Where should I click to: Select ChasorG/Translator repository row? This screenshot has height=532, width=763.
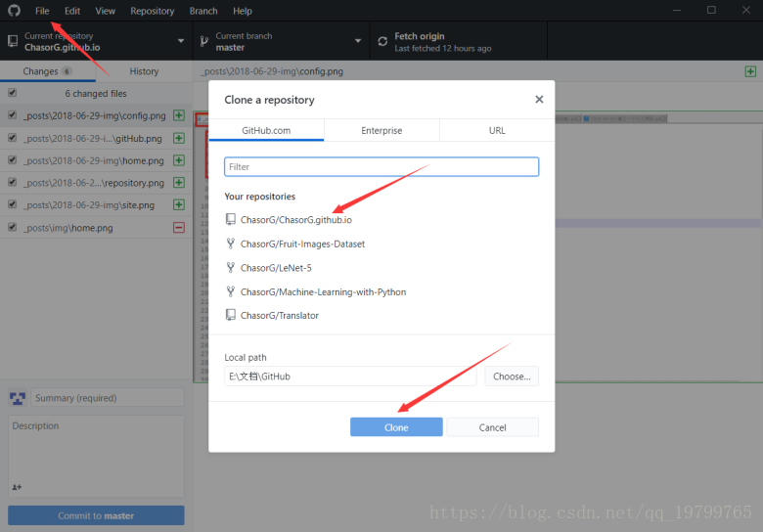381,316
